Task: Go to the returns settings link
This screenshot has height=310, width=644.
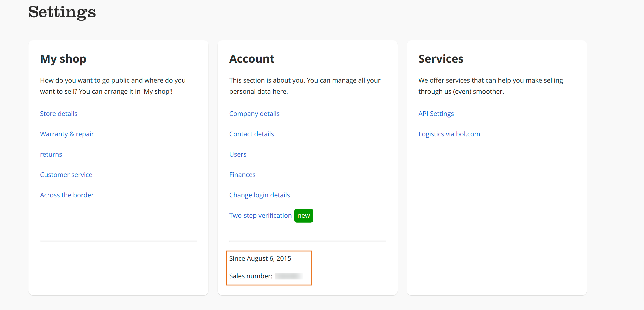Action: [x=51, y=154]
